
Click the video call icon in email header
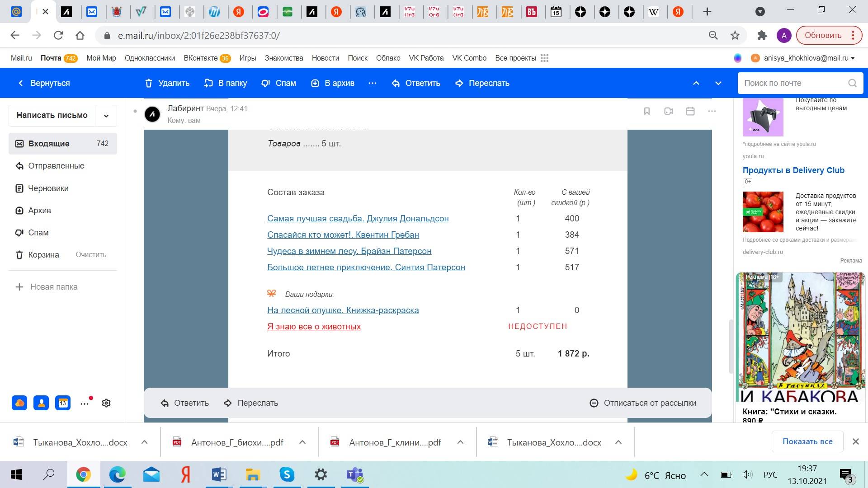(669, 111)
